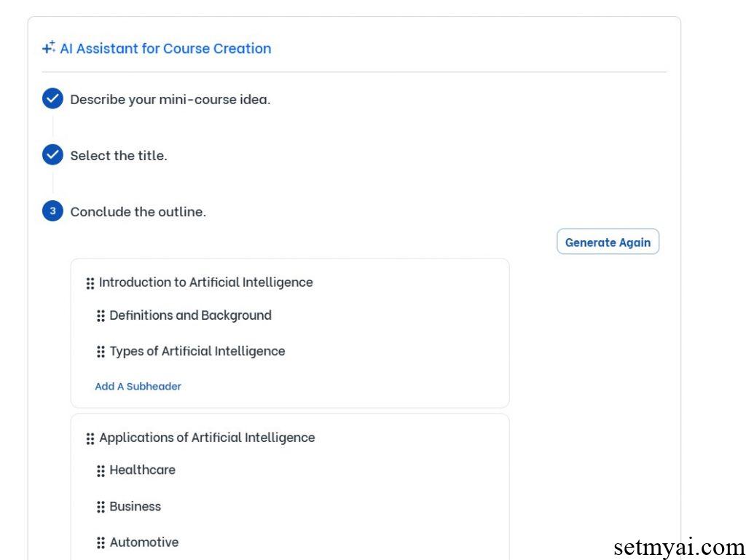Click the AI sparkle icon beside the header
Screen dimensions: 746x560
[49, 47]
